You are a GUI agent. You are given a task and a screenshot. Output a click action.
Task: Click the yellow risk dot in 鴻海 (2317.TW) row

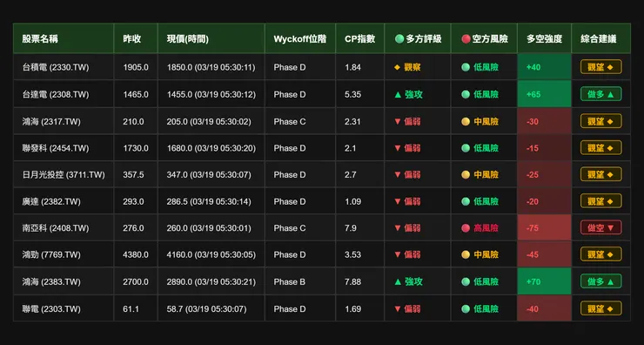point(466,122)
